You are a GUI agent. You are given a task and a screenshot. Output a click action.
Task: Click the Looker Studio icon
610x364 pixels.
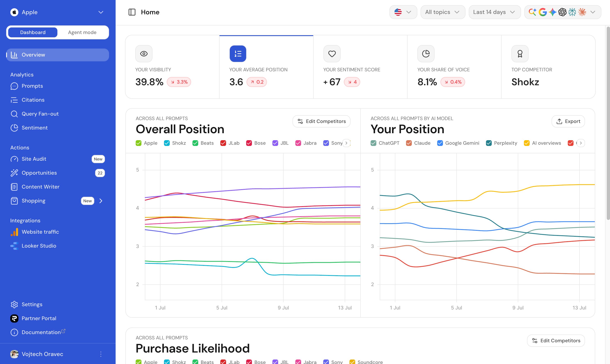(x=14, y=246)
